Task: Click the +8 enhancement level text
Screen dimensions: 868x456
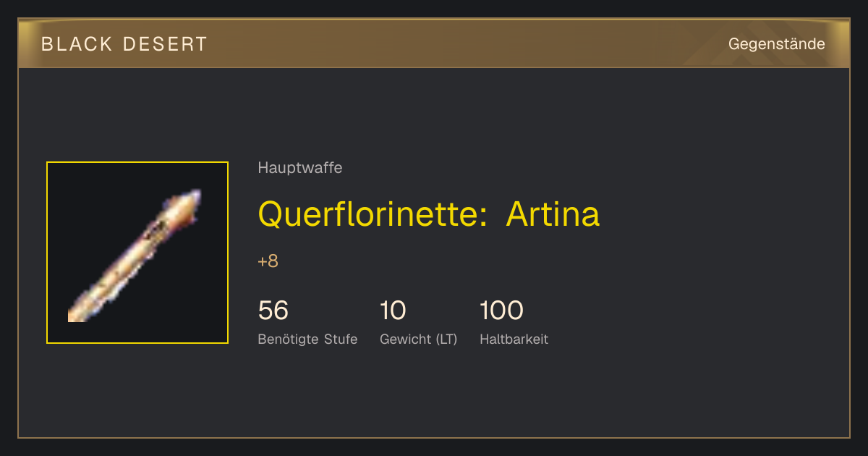Action: pos(268,261)
